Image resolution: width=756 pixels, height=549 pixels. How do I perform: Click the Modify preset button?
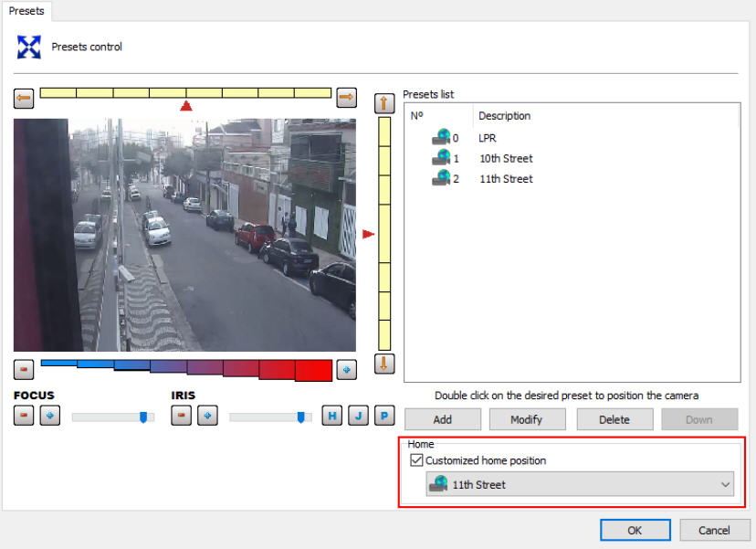click(527, 419)
